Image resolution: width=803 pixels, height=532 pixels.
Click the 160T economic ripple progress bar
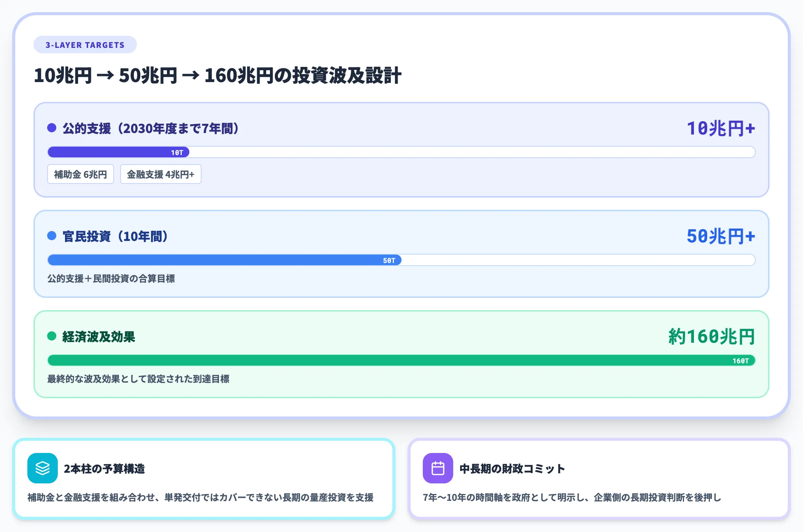(401, 361)
